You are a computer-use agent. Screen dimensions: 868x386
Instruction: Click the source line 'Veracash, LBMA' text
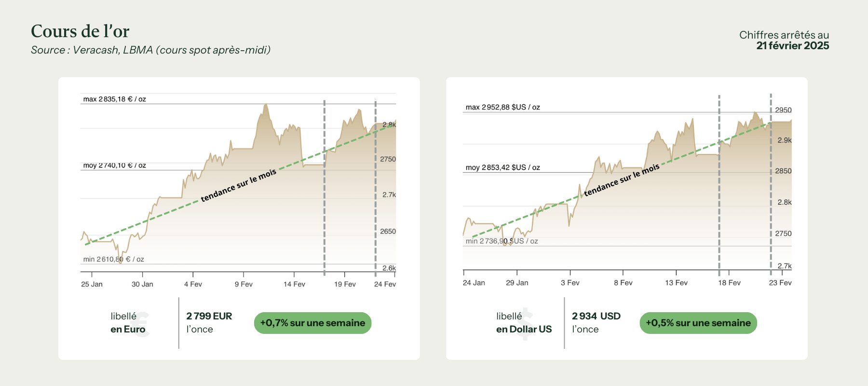click(x=113, y=50)
